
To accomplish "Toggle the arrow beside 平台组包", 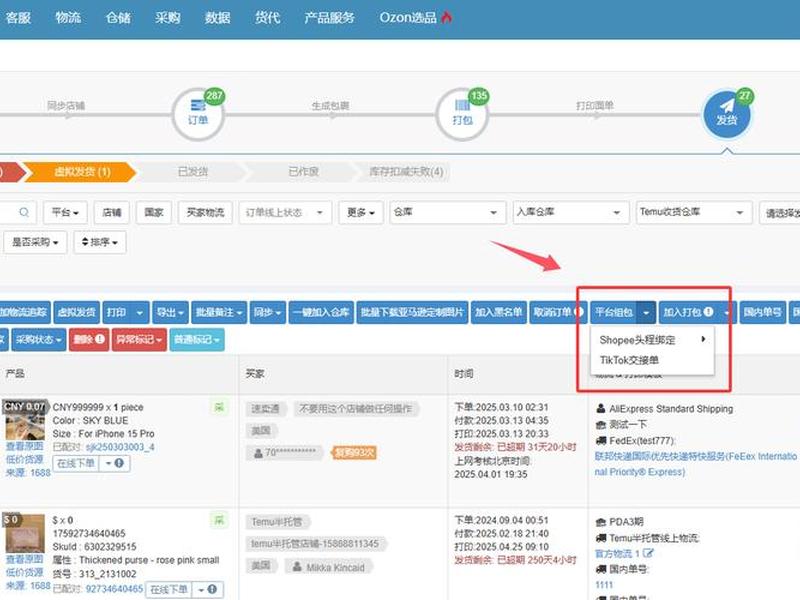I will pos(646,312).
